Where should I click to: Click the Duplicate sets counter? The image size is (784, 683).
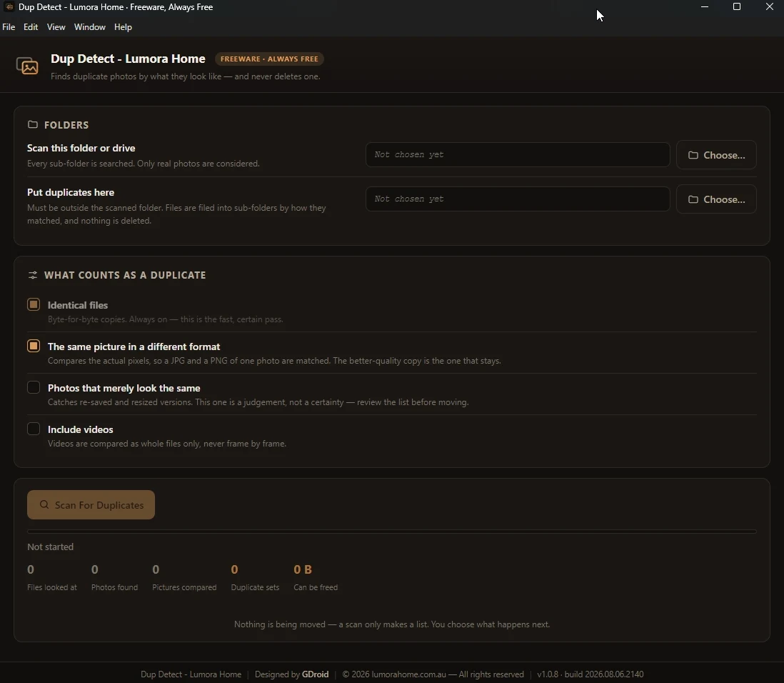click(x=255, y=578)
